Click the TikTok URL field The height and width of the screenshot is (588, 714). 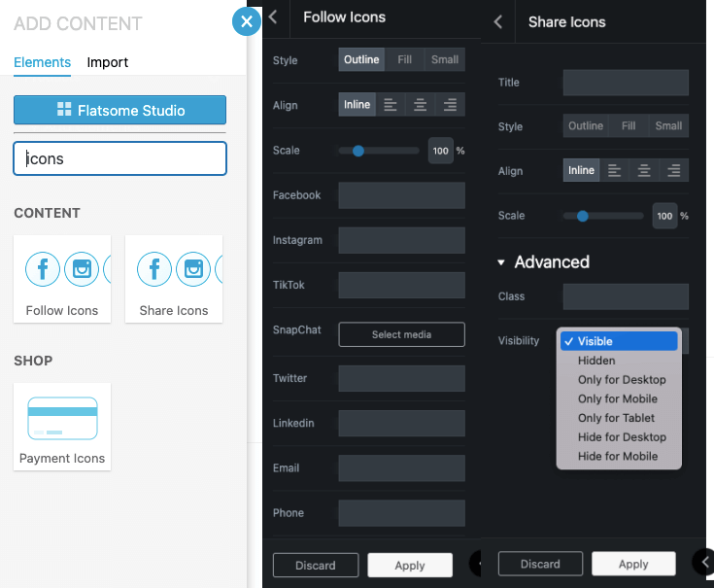tap(401, 285)
